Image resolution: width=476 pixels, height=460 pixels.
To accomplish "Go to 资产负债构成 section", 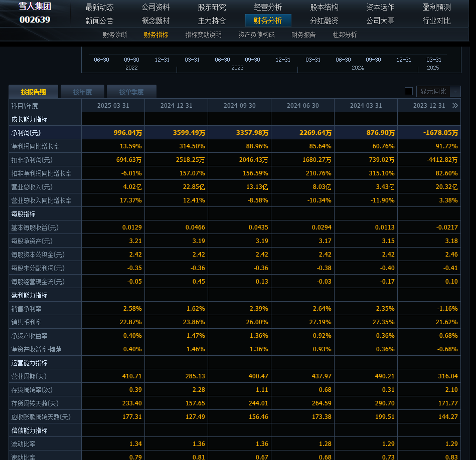I will coord(256,35).
